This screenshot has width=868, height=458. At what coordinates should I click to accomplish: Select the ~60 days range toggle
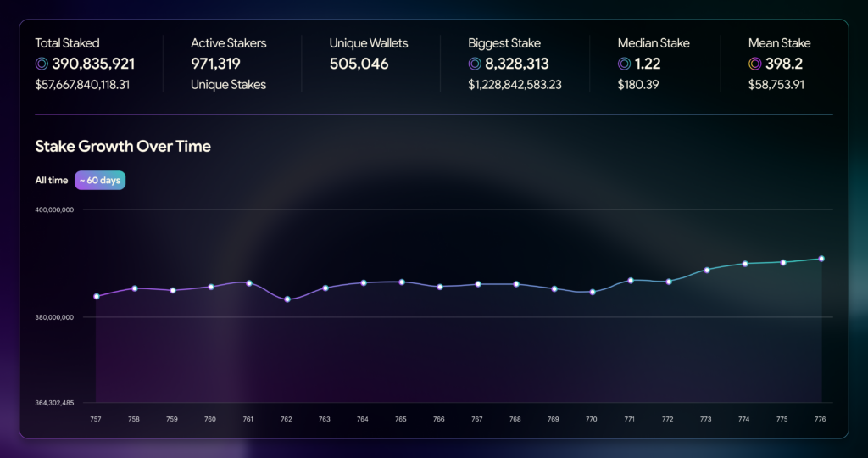pos(100,180)
